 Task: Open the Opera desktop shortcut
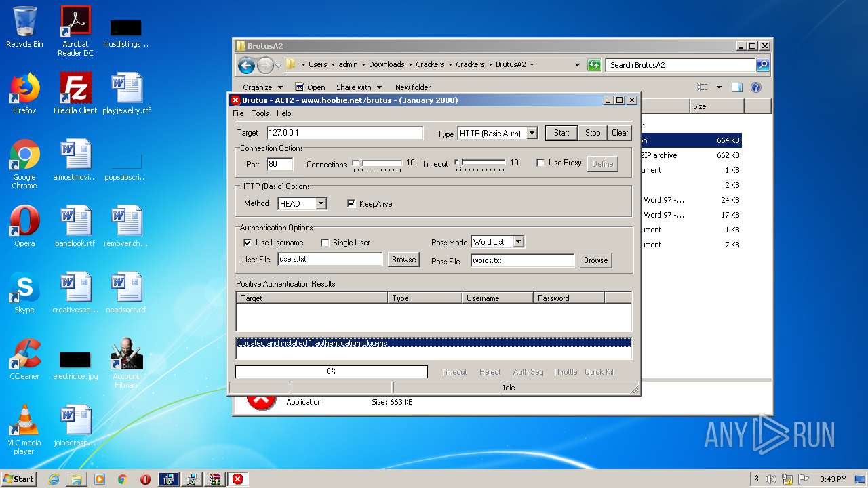pyautogui.click(x=24, y=226)
